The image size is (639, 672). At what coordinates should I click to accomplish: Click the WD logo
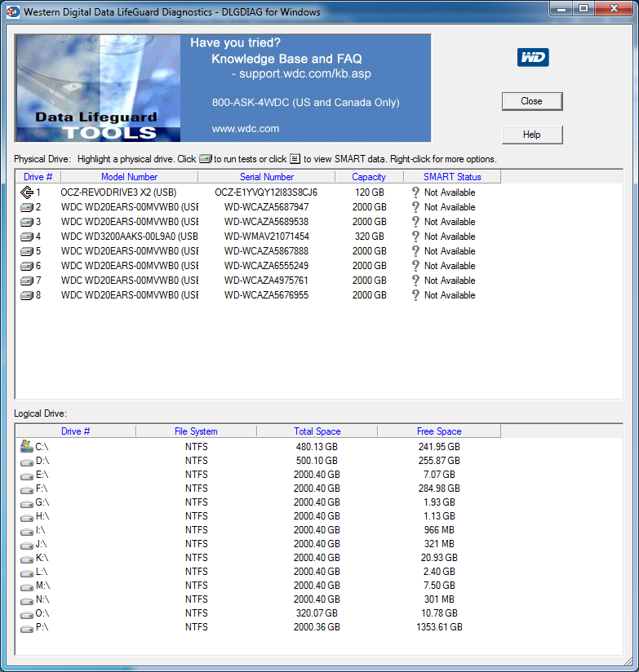tap(533, 57)
